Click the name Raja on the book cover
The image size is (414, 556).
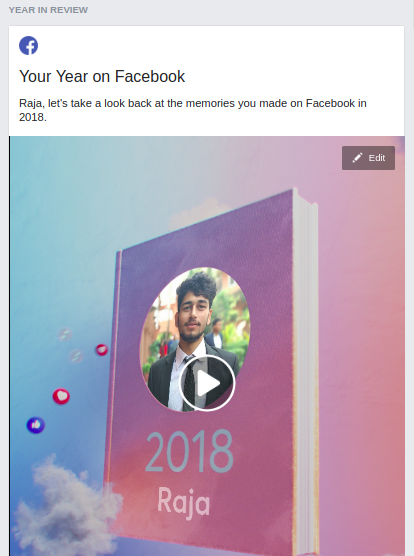point(184,502)
